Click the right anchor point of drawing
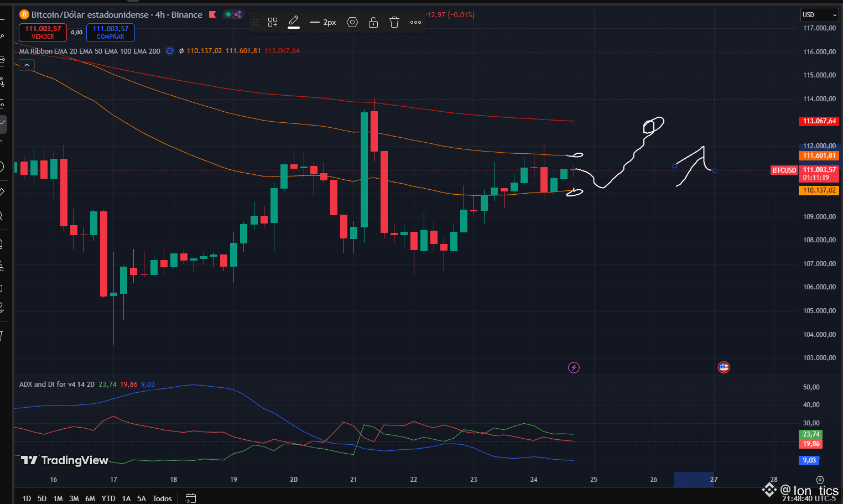843x504 pixels. (x=714, y=170)
